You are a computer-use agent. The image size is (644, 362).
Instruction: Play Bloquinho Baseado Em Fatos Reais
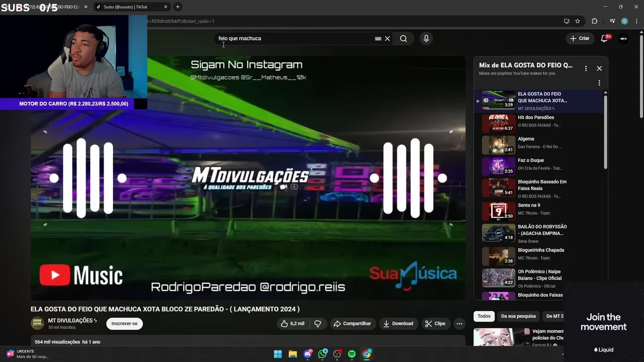(538, 188)
